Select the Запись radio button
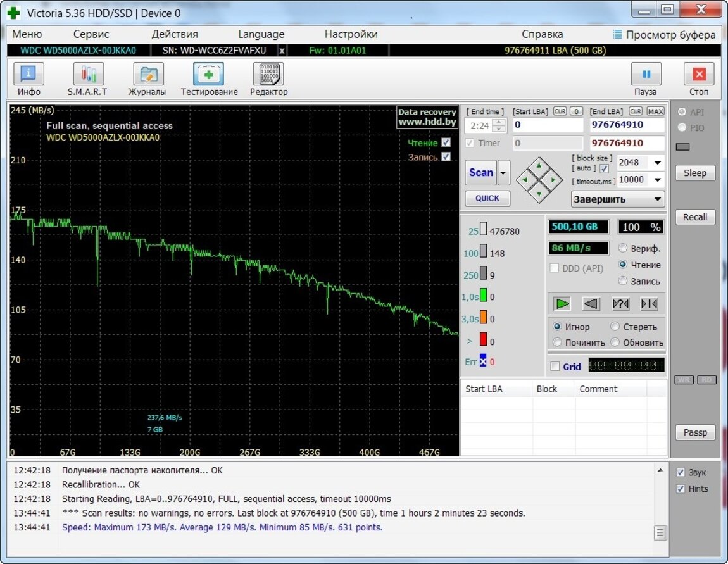 click(x=623, y=281)
